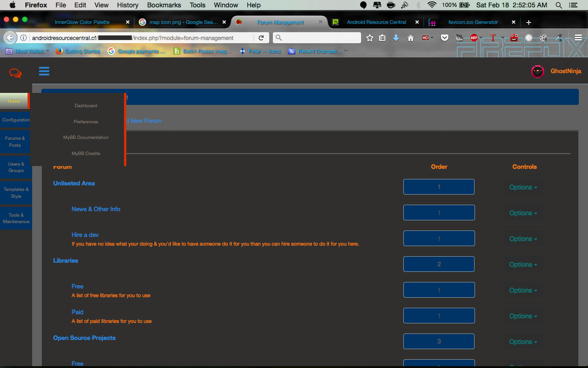Open the Firefox hamburger menu
Screen dimensions: 588x368
578,38
